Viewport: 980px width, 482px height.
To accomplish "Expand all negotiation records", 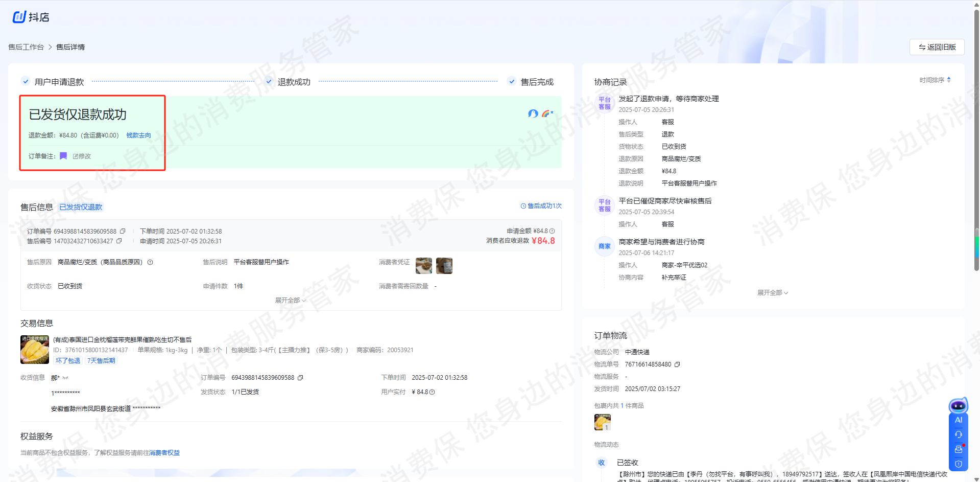I will pos(772,293).
